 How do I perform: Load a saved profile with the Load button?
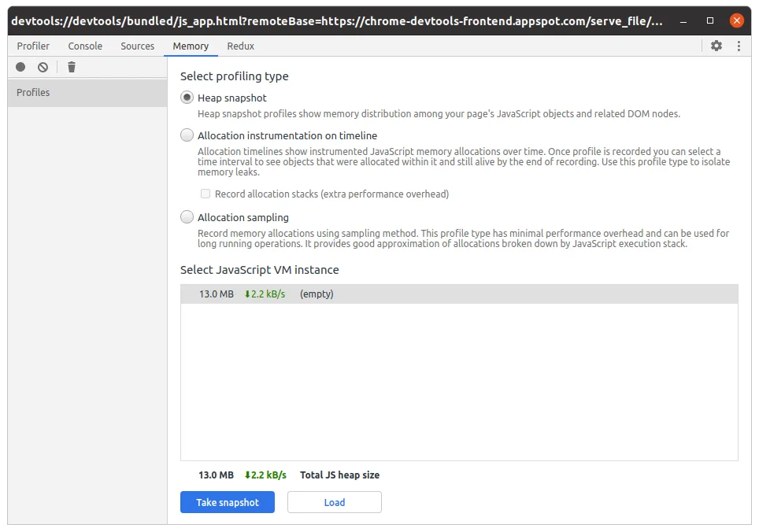pyautogui.click(x=334, y=502)
